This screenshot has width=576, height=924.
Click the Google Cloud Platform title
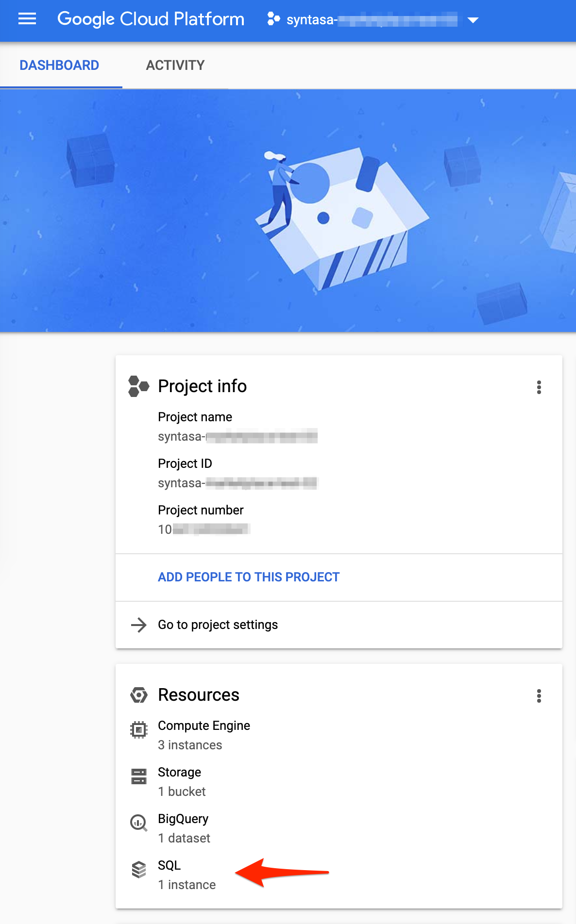(x=151, y=19)
